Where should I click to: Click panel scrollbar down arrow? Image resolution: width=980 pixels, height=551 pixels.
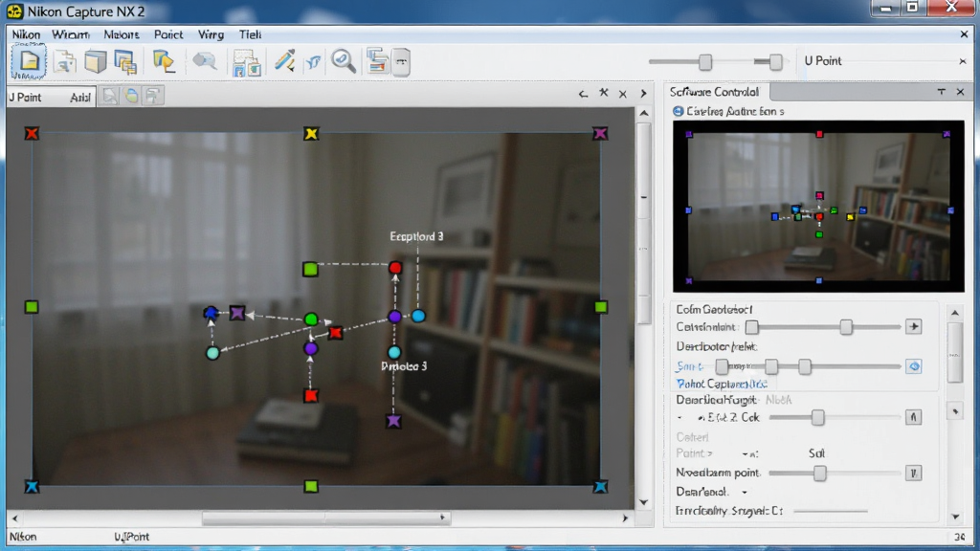coord(955,517)
